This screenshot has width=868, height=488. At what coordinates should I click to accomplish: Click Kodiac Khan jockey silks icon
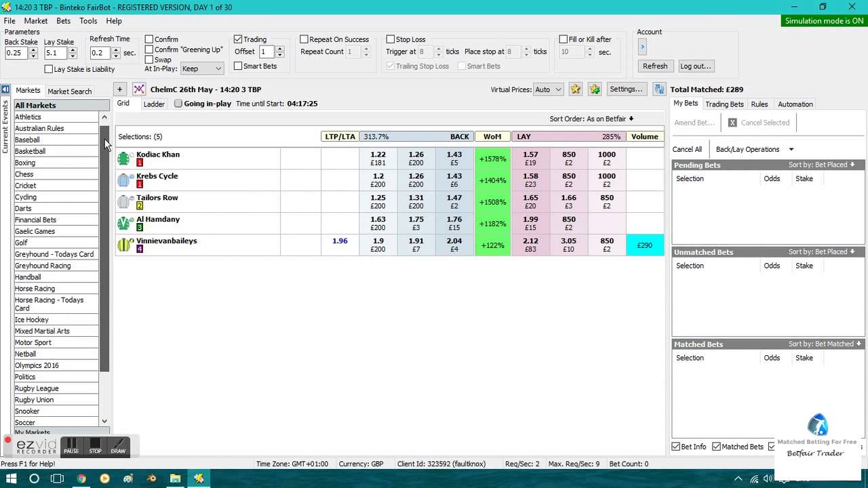123,159
